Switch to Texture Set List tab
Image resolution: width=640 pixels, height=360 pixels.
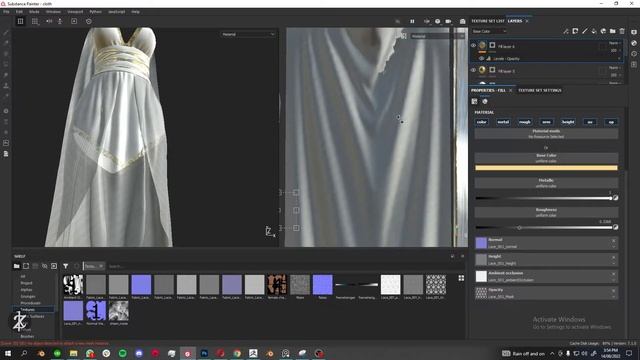(x=488, y=21)
